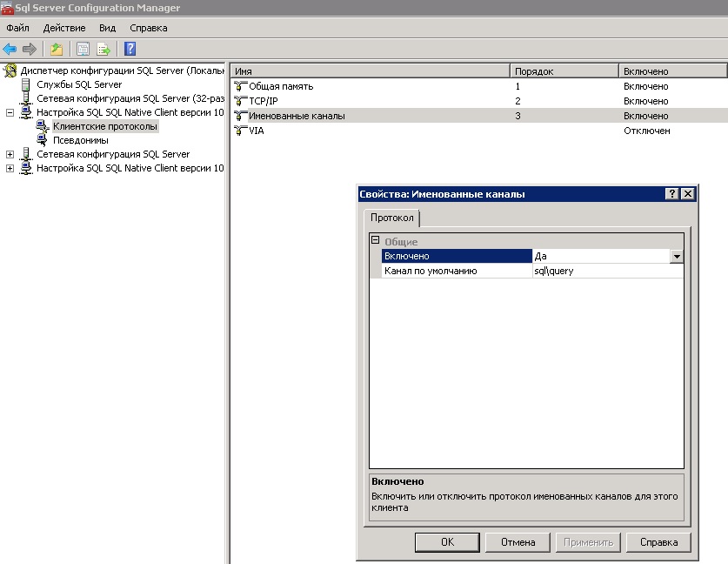Expand the Сетевая конфигурация SQL Server node
This screenshot has height=564, width=728.
click(10, 154)
